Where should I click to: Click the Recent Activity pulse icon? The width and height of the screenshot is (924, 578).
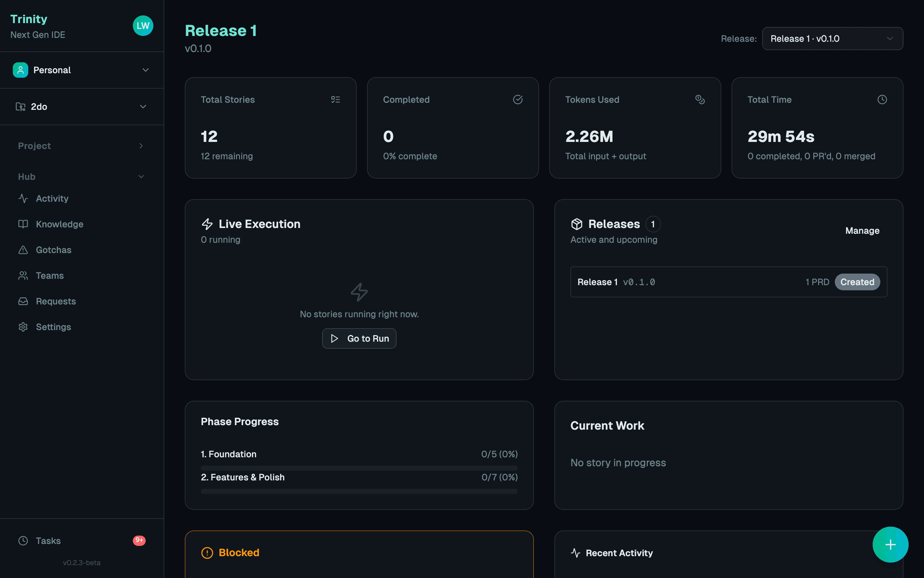(575, 553)
